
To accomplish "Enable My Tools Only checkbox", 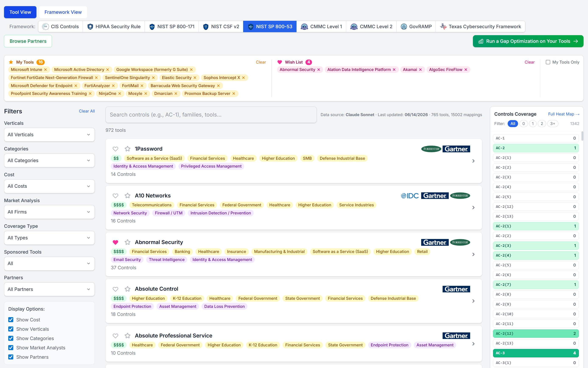I will pos(548,62).
